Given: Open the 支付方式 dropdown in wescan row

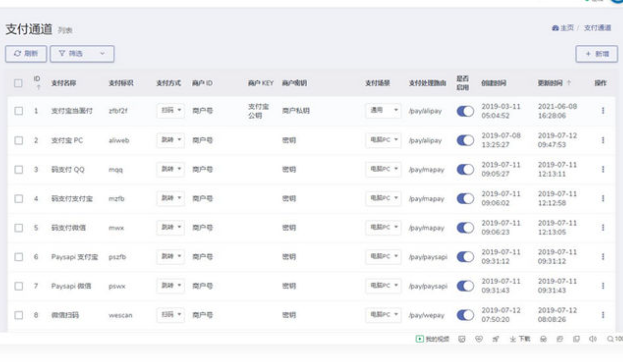Looking at the screenshot, I should pyautogui.click(x=171, y=314).
